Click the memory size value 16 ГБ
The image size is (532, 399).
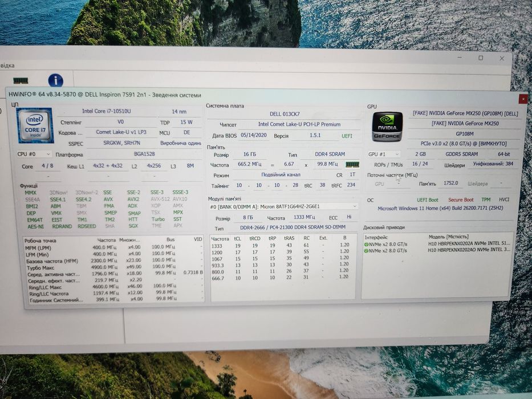click(250, 154)
